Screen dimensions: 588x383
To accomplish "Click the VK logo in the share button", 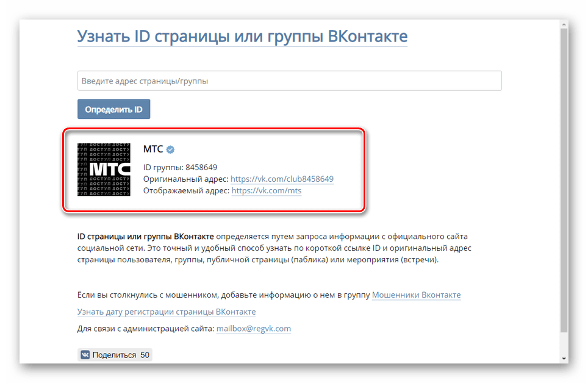I will pos(85,355).
